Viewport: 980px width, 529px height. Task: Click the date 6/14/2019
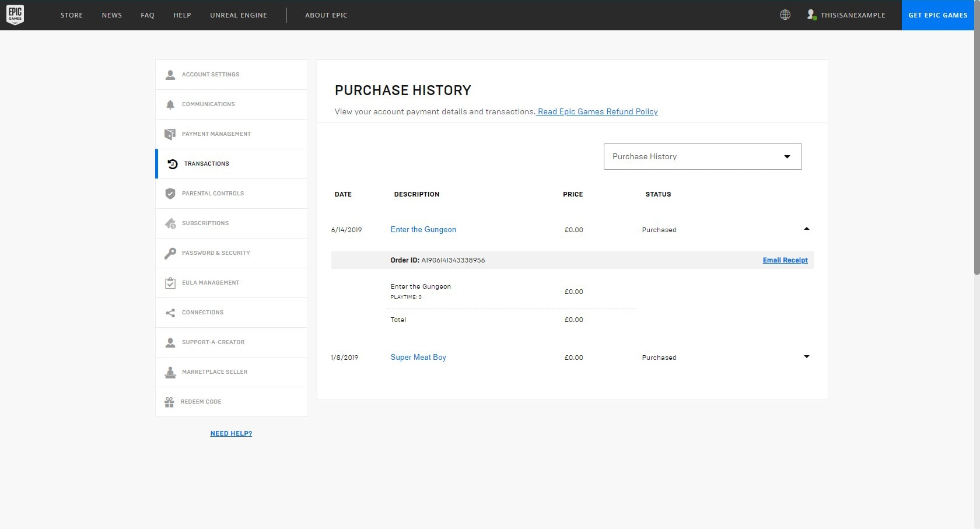[x=346, y=230]
